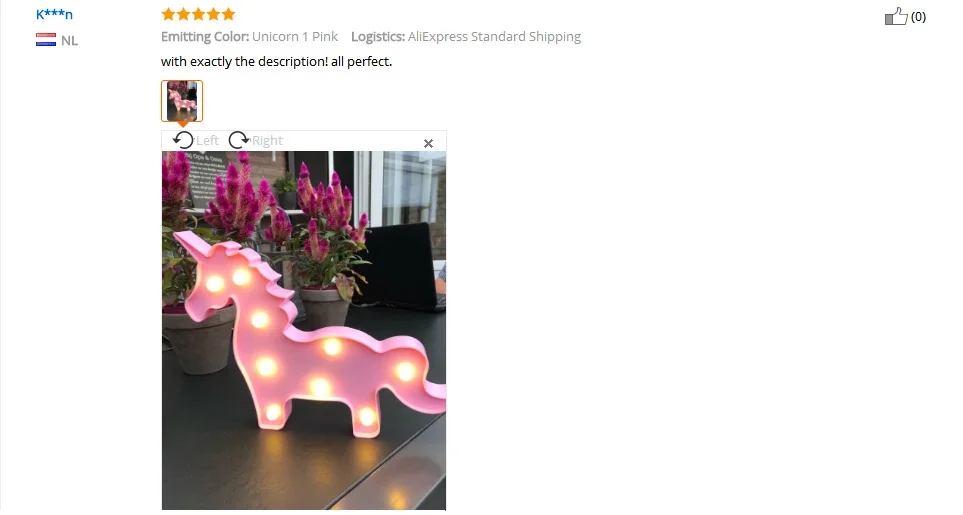Click the rotate right arrow icon

238,140
